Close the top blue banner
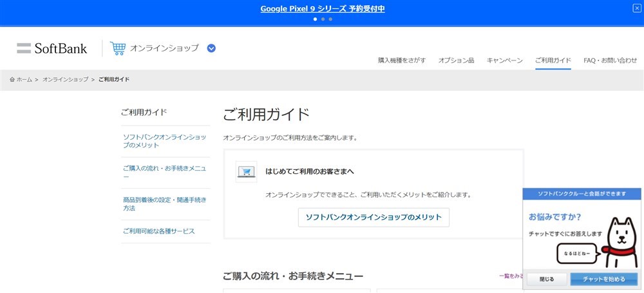Image resolution: width=644 pixels, height=293 pixels. click(636, 8)
